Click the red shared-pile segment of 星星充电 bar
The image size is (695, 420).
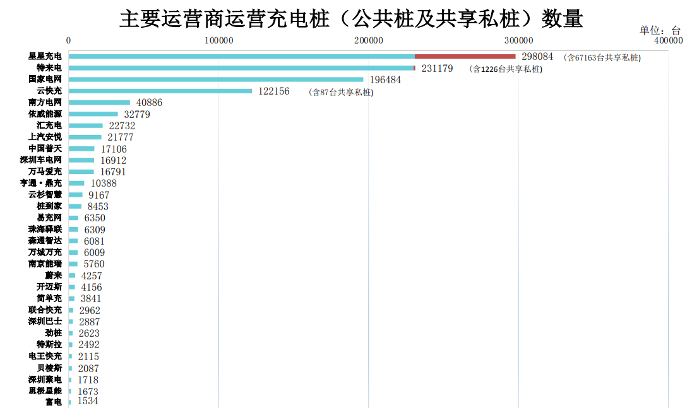pos(465,56)
